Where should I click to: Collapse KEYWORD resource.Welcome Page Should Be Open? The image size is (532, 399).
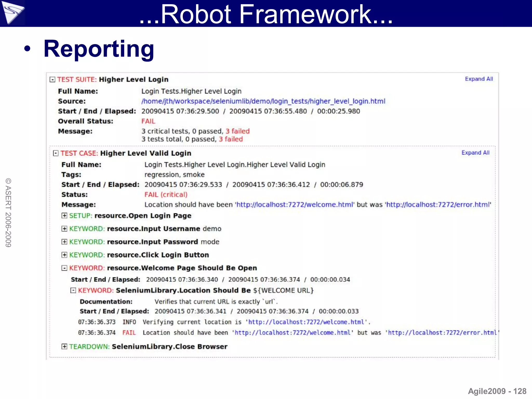pyautogui.click(x=64, y=268)
